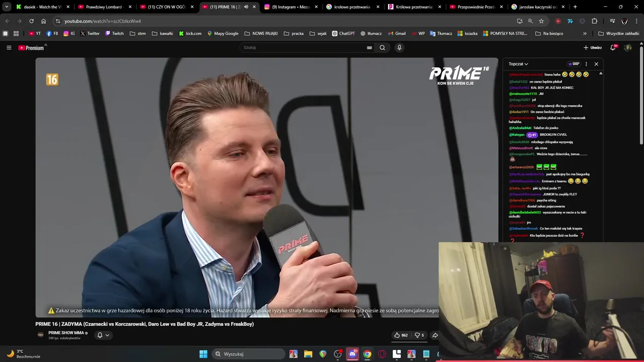Open Opera browser from the taskbar
Image resolution: width=644 pixels, height=362 pixels.
382,354
